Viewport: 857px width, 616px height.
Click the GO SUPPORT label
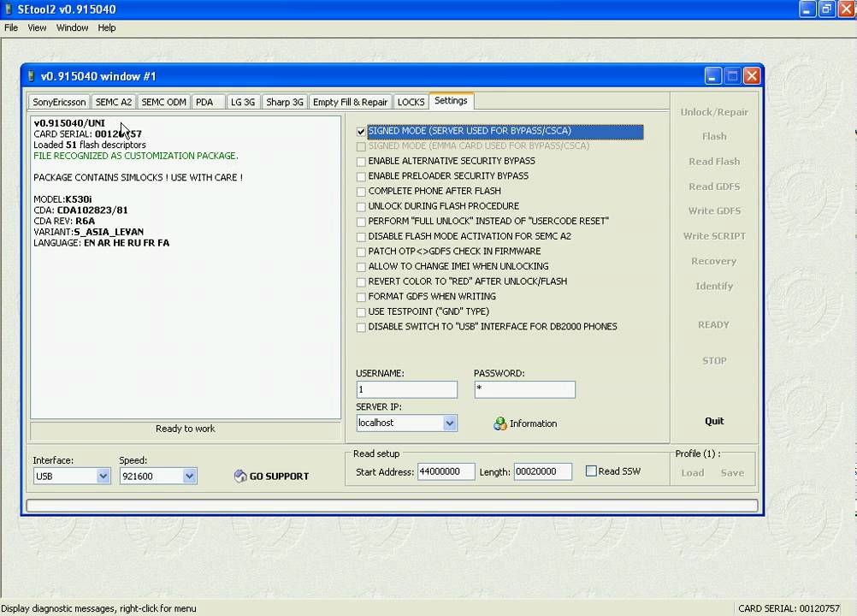coord(280,476)
